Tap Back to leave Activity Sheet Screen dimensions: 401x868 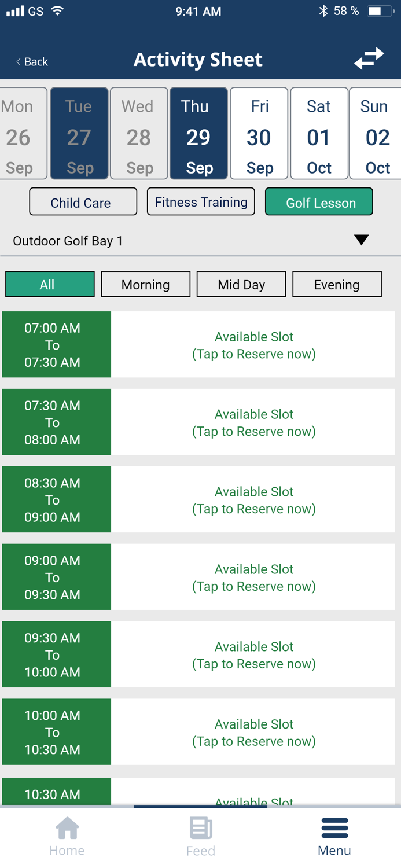point(31,61)
